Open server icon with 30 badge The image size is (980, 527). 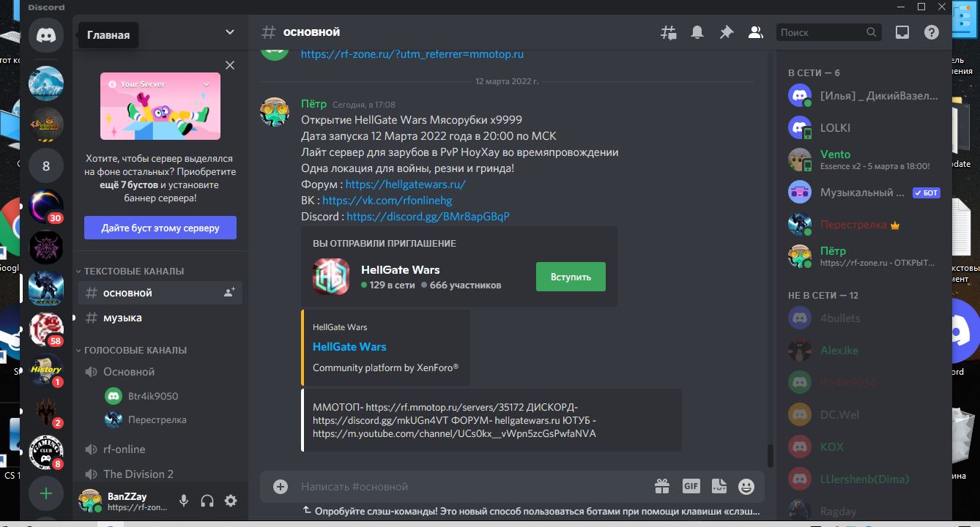pos(46,206)
